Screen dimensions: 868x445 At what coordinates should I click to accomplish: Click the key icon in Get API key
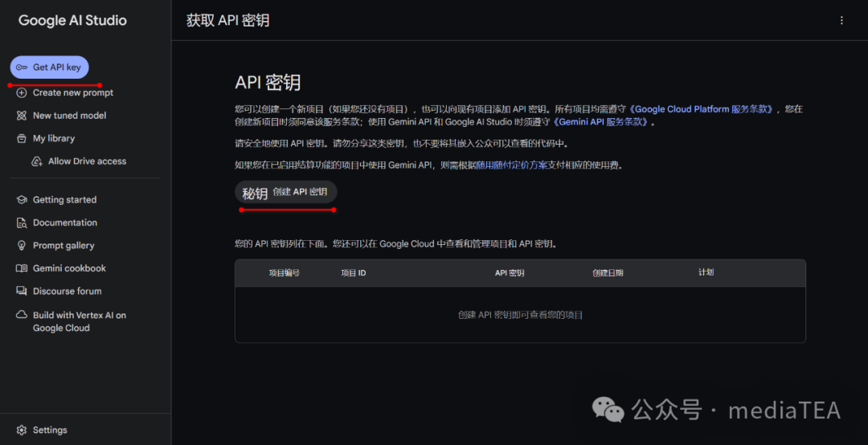tap(22, 67)
